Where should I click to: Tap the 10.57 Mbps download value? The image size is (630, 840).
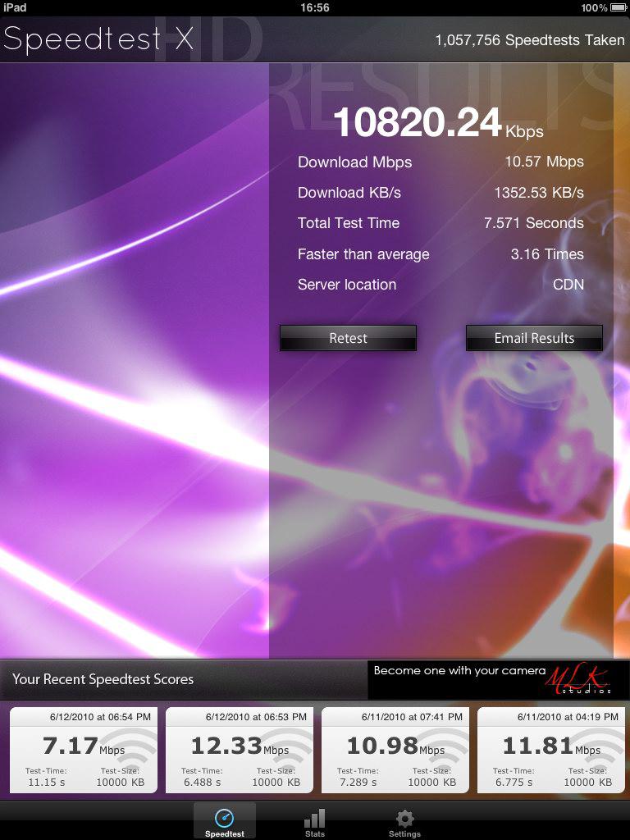pos(545,162)
